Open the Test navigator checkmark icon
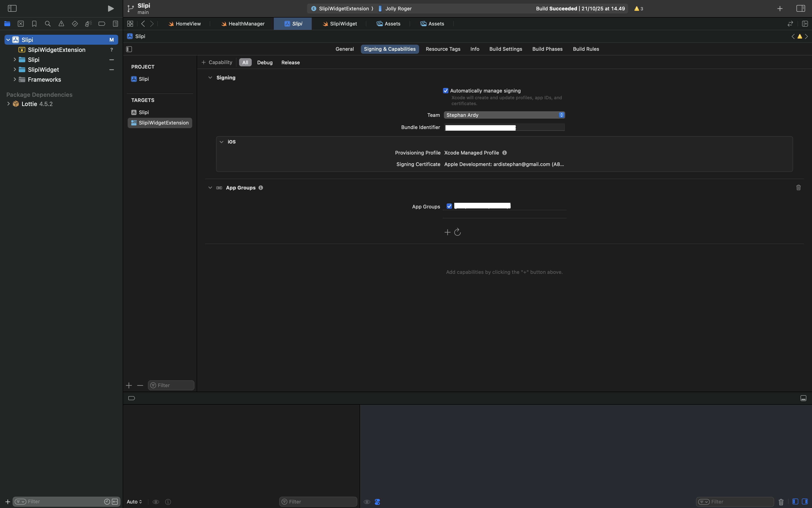Screen dimensions: 812x508 (x=75, y=23)
